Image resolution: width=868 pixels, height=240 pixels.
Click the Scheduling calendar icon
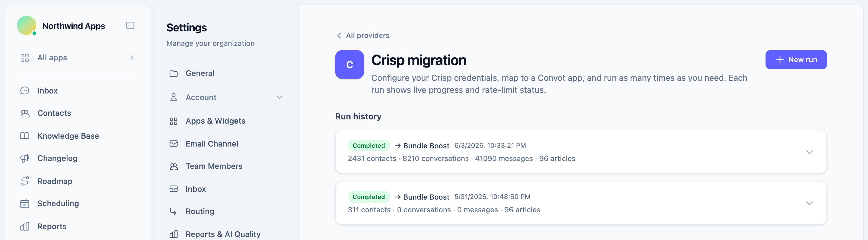coord(25,204)
